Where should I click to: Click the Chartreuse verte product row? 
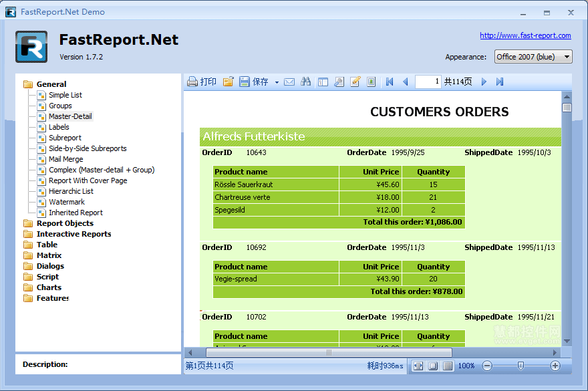[x=339, y=197]
